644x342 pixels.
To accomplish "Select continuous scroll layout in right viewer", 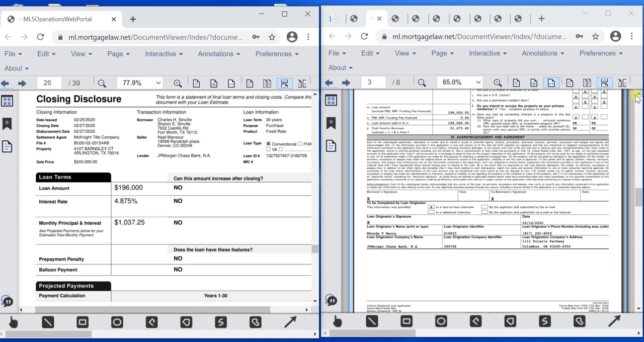I will 604,83.
